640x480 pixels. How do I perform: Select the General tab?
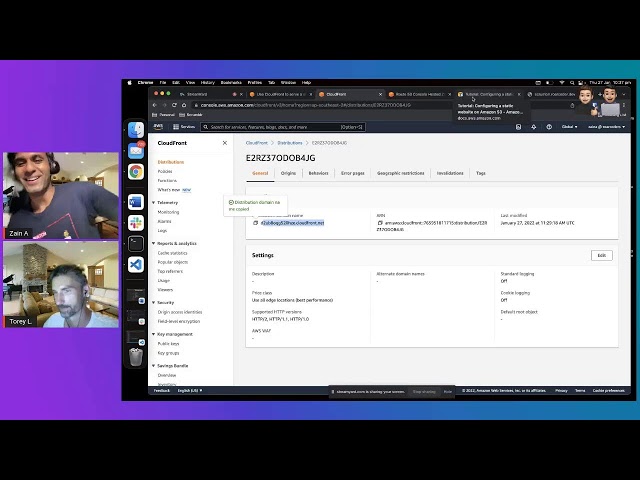coord(260,173)
